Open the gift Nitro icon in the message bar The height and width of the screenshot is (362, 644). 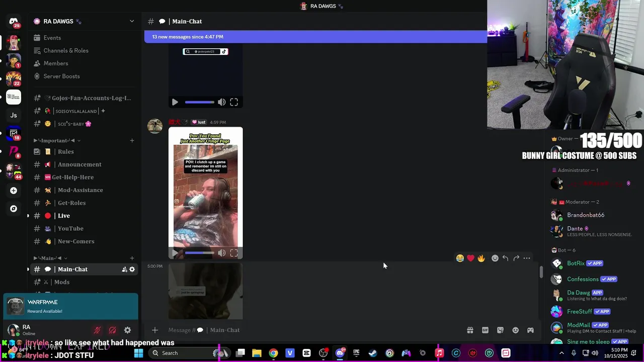point(470,330)
